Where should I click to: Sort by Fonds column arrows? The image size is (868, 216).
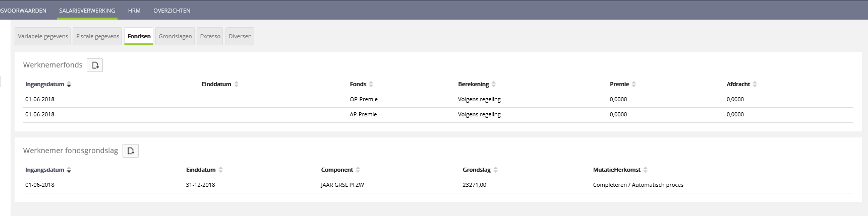click(x=371, y=85)
